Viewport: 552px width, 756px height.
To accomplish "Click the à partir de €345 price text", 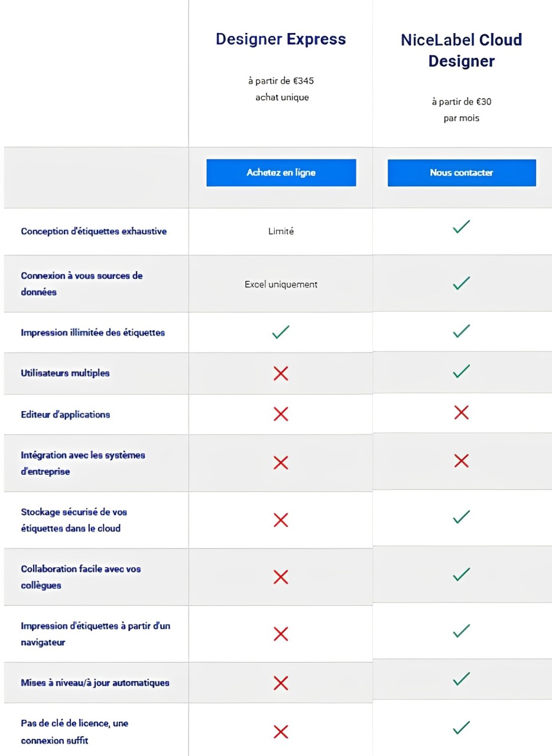I will click(281, 81).
